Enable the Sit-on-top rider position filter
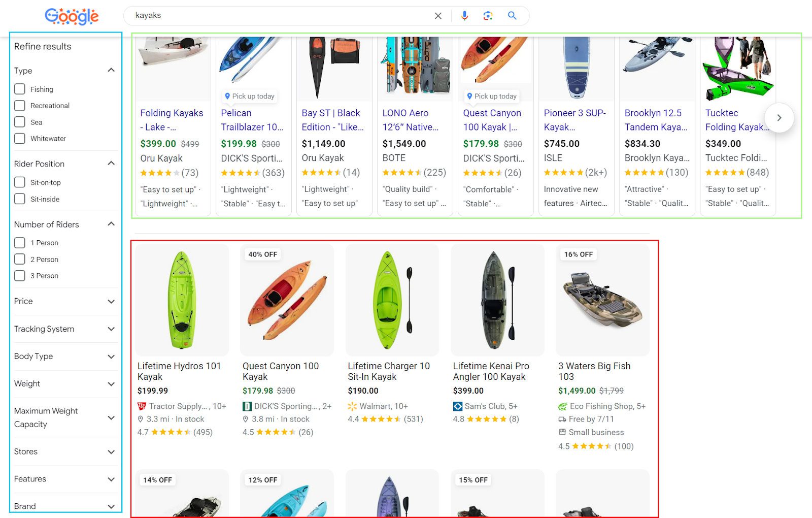The width and height of the screenshot is (812, 518). click(x=20, y=182)
